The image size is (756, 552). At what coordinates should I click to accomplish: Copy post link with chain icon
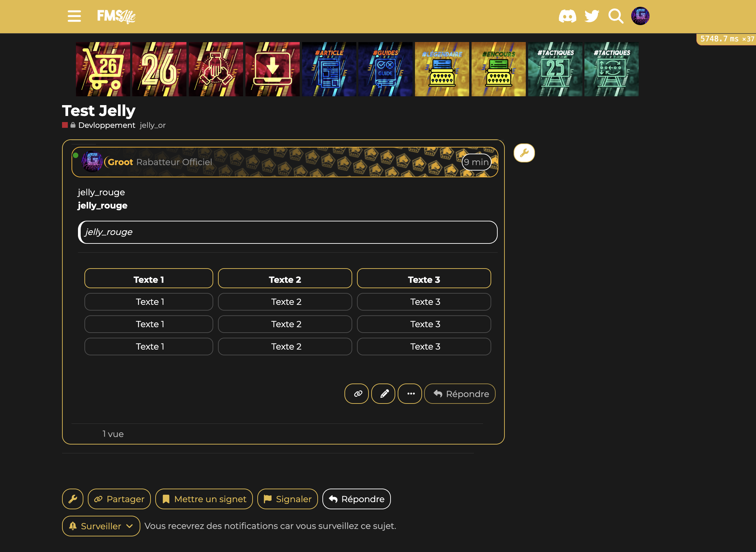pos(357,394)
